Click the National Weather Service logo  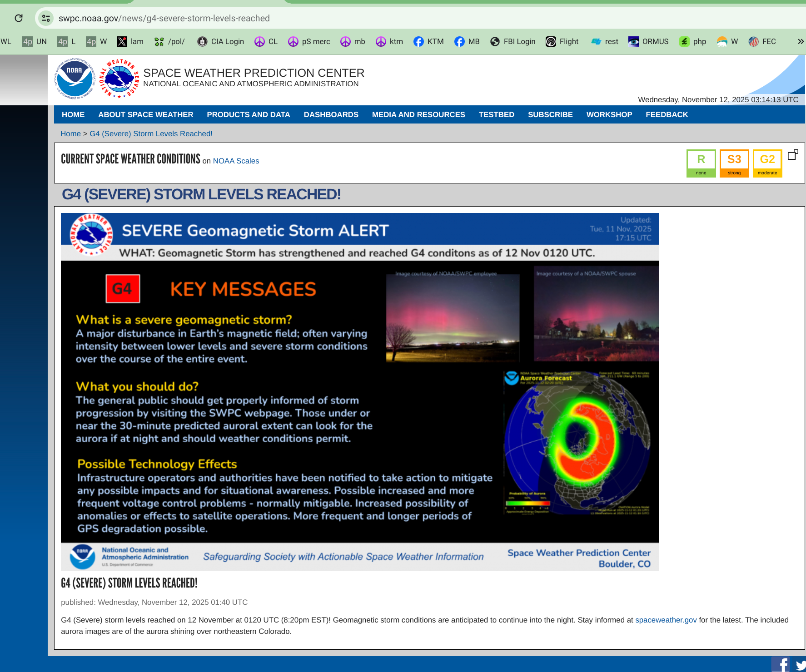119,79
